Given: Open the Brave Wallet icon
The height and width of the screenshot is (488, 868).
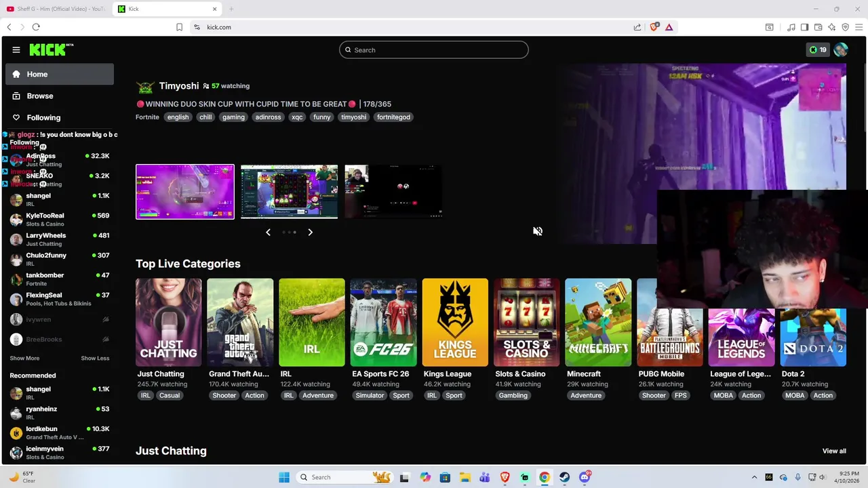Looking at the screenshot, I should pyautogui.click(x=818, y=27).
